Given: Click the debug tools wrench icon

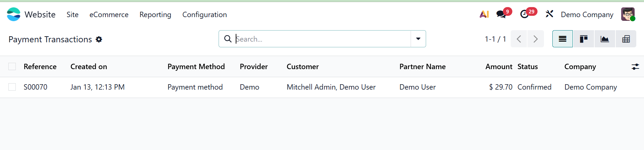Looking at the screenshot, I should (x=549, y=14).
